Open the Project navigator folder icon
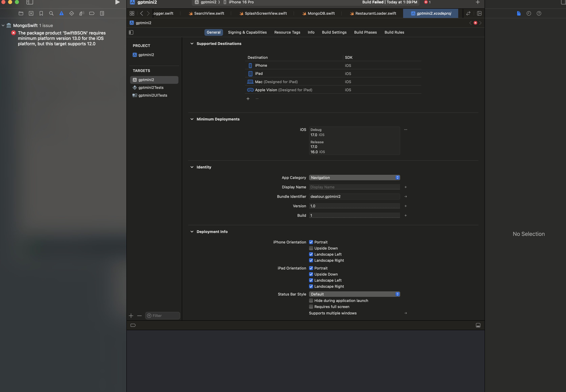The image size is (566, 392). 21,13
